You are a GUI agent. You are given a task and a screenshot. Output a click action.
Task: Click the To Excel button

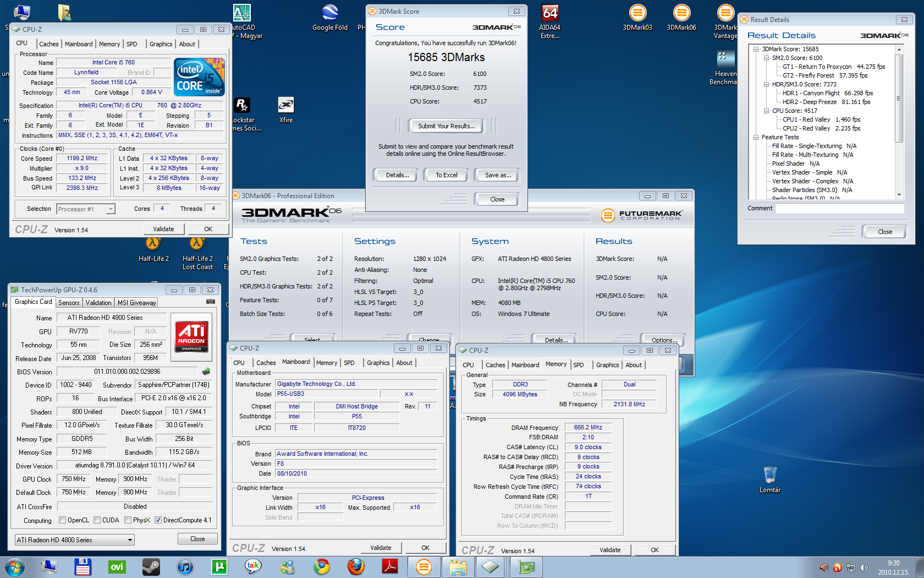(446, 175)
